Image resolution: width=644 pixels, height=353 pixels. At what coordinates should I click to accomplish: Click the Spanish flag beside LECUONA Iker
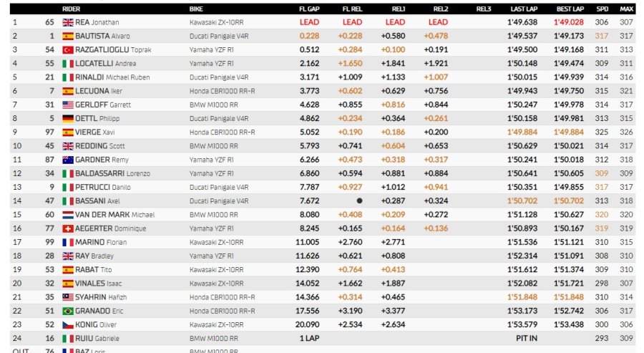[x=68, y=91]
